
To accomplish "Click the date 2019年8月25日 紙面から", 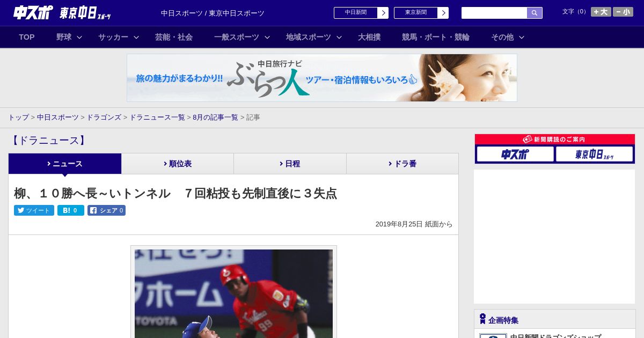I will pos(414,224).
